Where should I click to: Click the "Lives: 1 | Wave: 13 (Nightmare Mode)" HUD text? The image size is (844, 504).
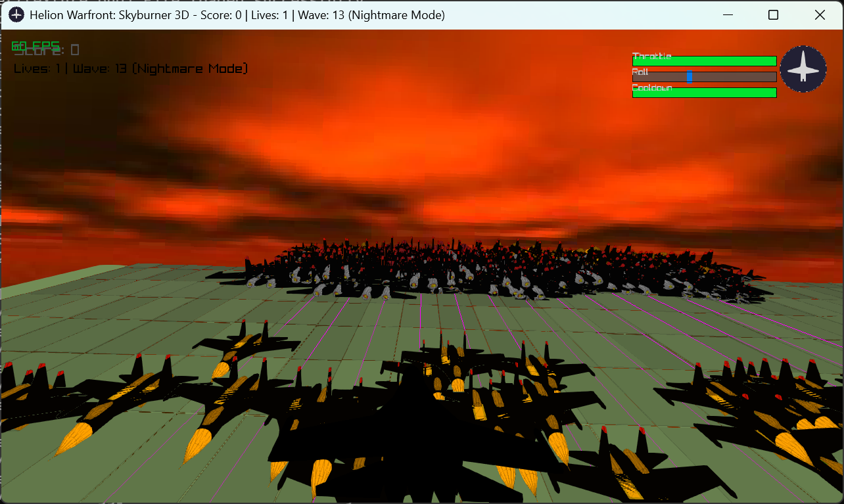coord(131,68)
